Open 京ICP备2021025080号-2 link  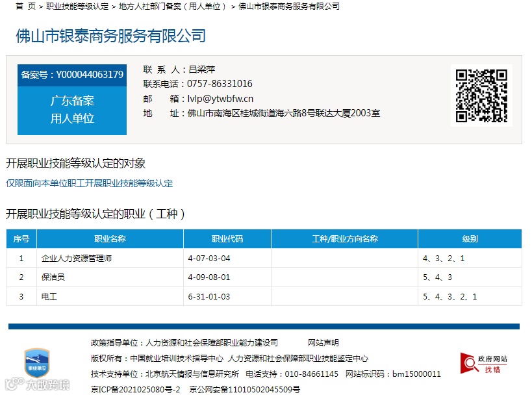[135, 390]
